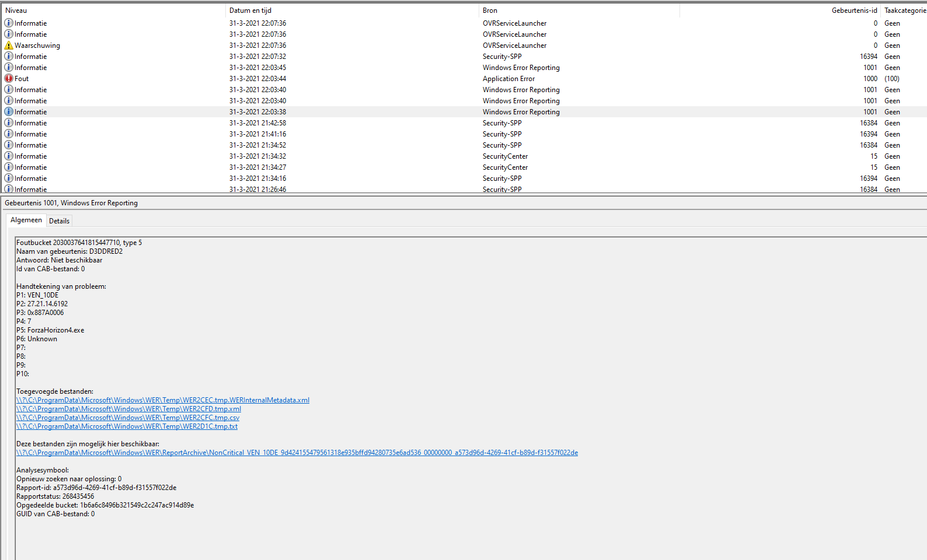Click the Security-SPP source at 21:34:16
The image size is (927, 560).
[502, 178]
